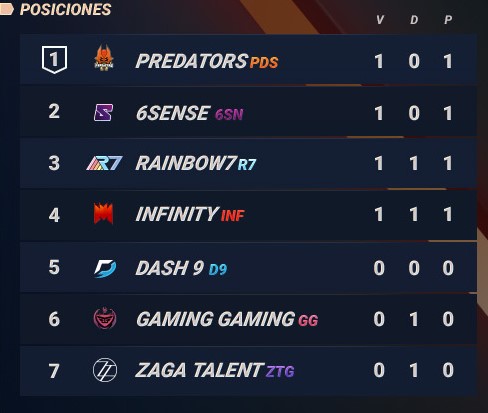Open the INFINITY team name

(177, 214)
